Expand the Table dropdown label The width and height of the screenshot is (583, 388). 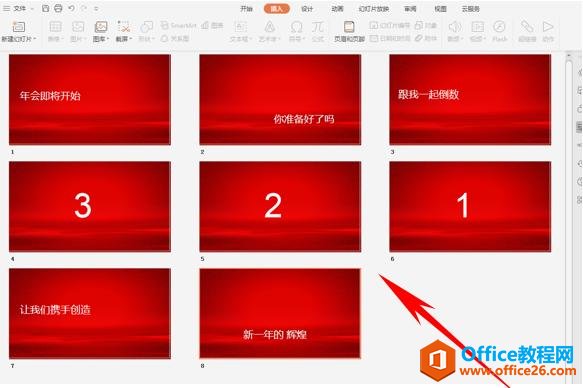coord(56,39)
